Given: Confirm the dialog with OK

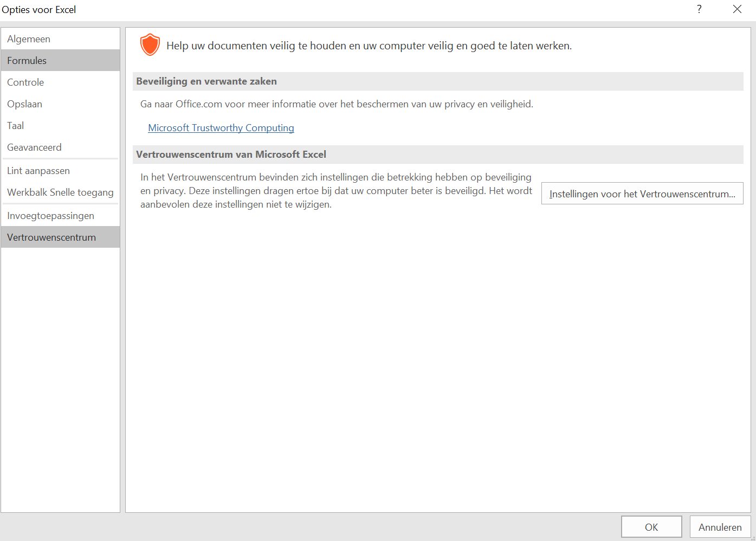Looking at the screenshot, I should click(x=651, y=527).
